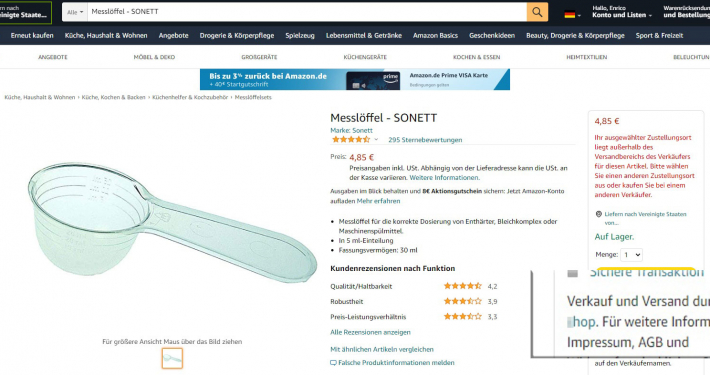Image resolution: width=710 pixels, height=375 pixels.
Task: Click the orange search magnifier button
Action: 537,12
